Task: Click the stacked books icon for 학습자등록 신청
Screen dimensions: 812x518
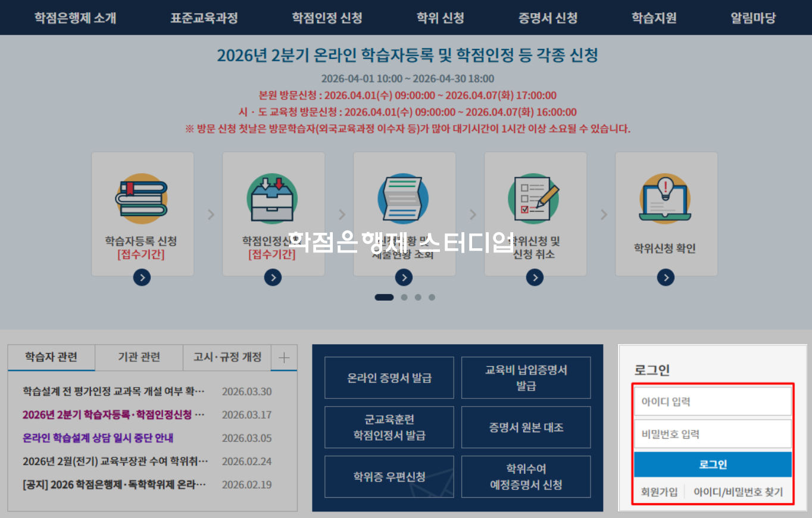Action: pyautogui.click(x=142, y=199)
